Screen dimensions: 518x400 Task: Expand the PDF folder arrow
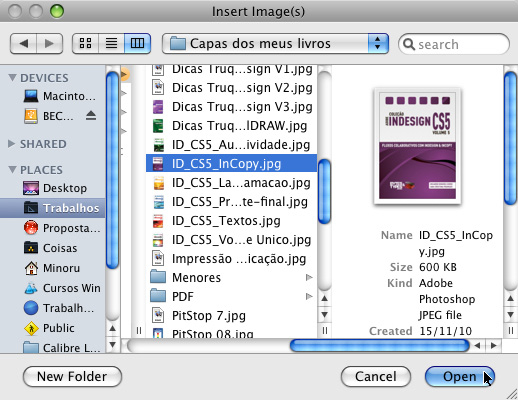tap(309, 296)
